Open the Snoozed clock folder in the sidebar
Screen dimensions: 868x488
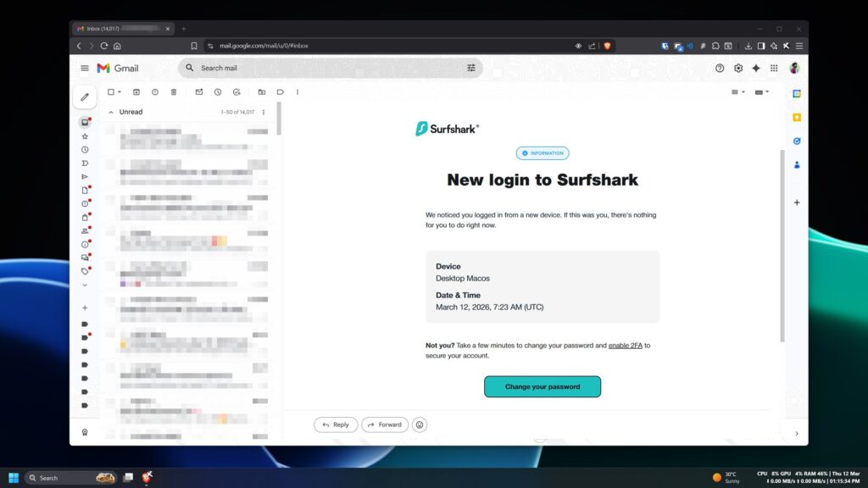(x=85, y=150)
